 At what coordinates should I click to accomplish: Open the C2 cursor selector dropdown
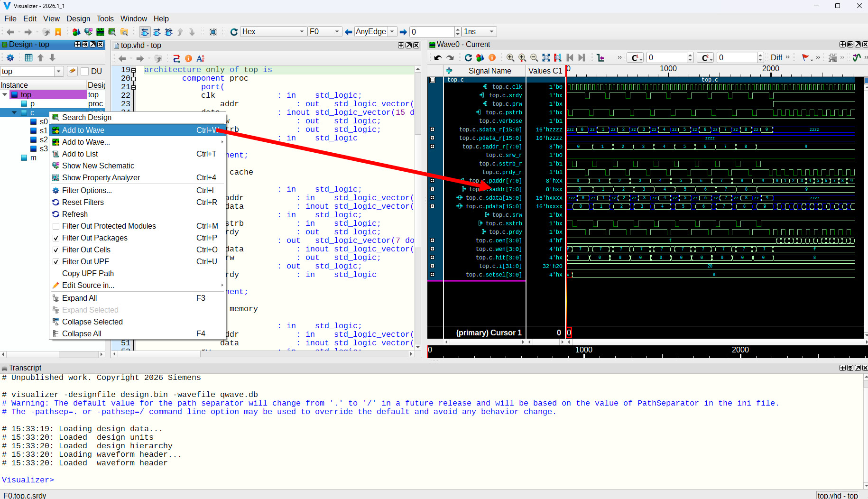click(705, 58)
